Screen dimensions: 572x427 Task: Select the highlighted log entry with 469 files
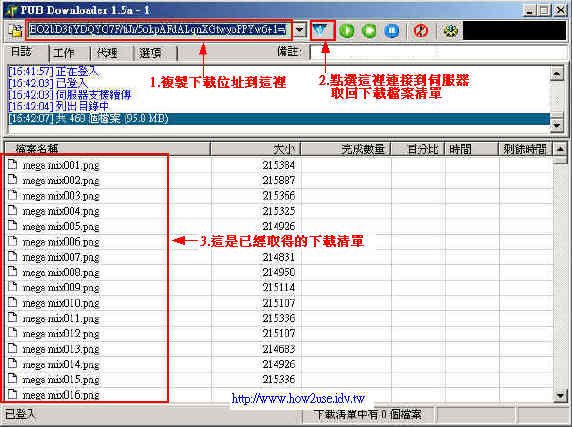pyautogui.click(x=278, y=119)
